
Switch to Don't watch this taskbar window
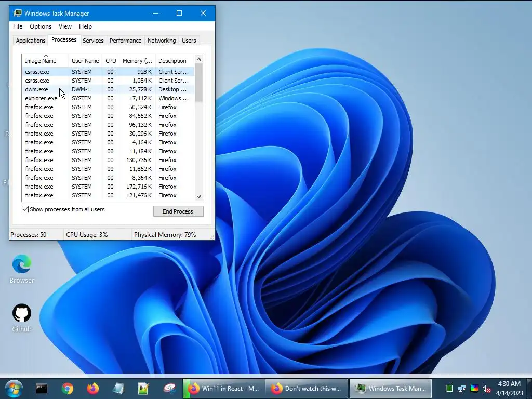(x=307, y=389)
